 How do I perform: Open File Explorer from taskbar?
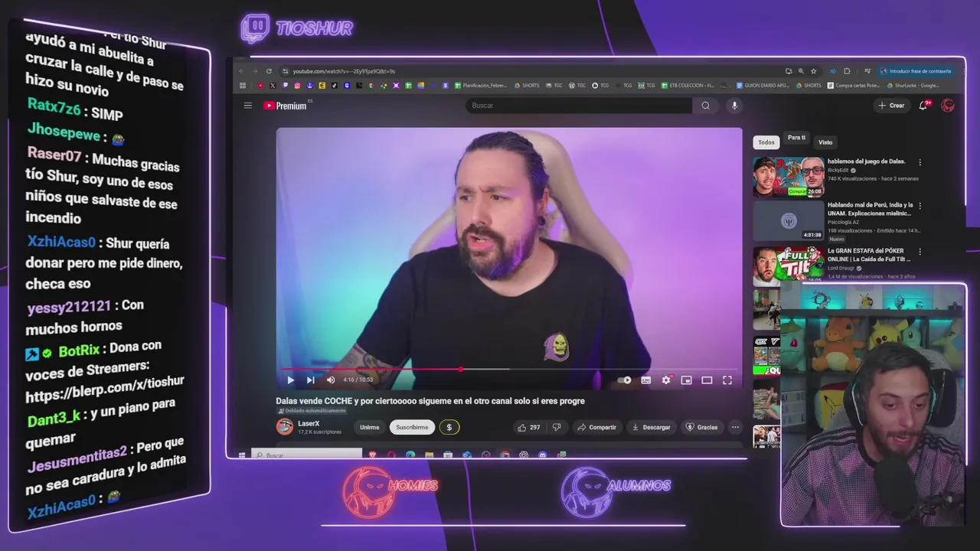(430, 455)
